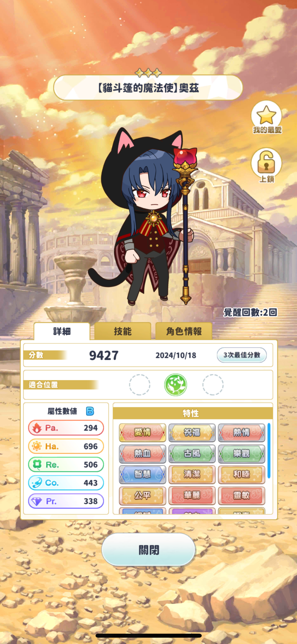Click the blue B attribute rank badge

click(90, 411)
